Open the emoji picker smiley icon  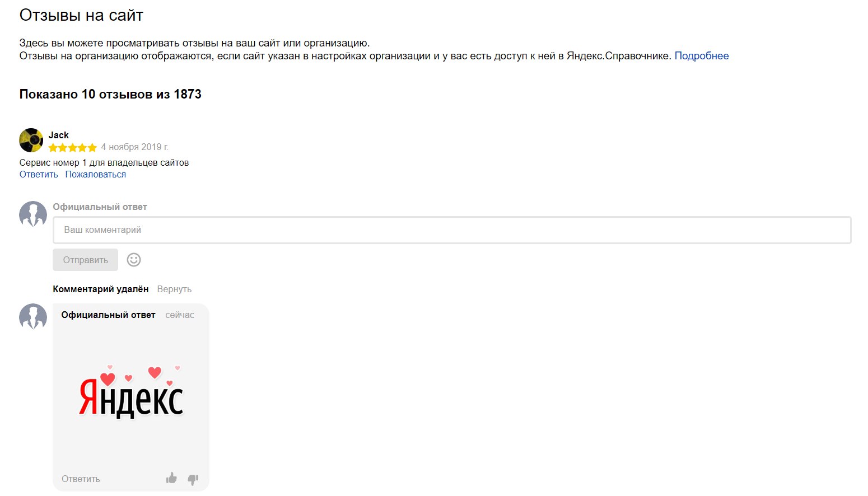pos(134,260)
